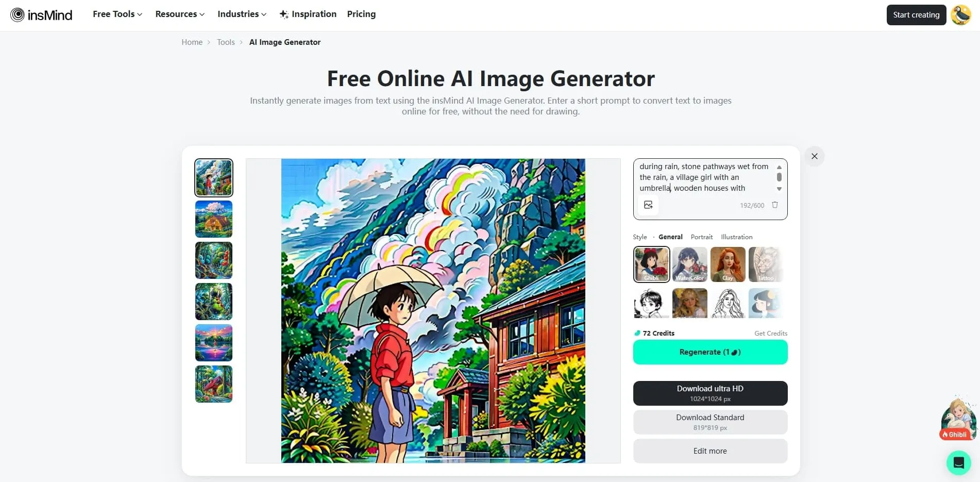Expand the Free Tools dropdown
The height and width of the screenshot is (482, 980).
pos(117,14)
